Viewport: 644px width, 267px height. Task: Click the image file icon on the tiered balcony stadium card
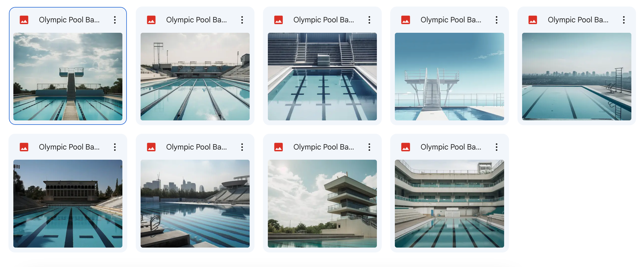click(406, 147)
